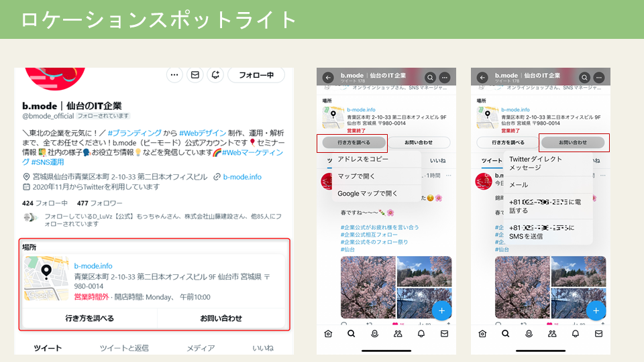This screenshot has width=644, height=362.
Task: Tap map thumbnail in middle phone 場所 section
Action: tap(333, 118)
